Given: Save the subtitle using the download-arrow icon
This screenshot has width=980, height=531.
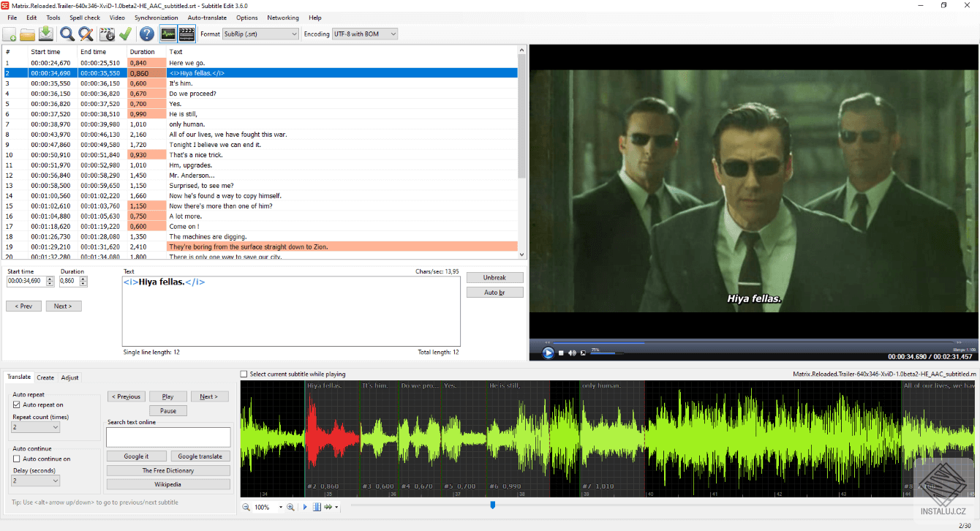Looking at the screenshot, I should pos(46,34).
